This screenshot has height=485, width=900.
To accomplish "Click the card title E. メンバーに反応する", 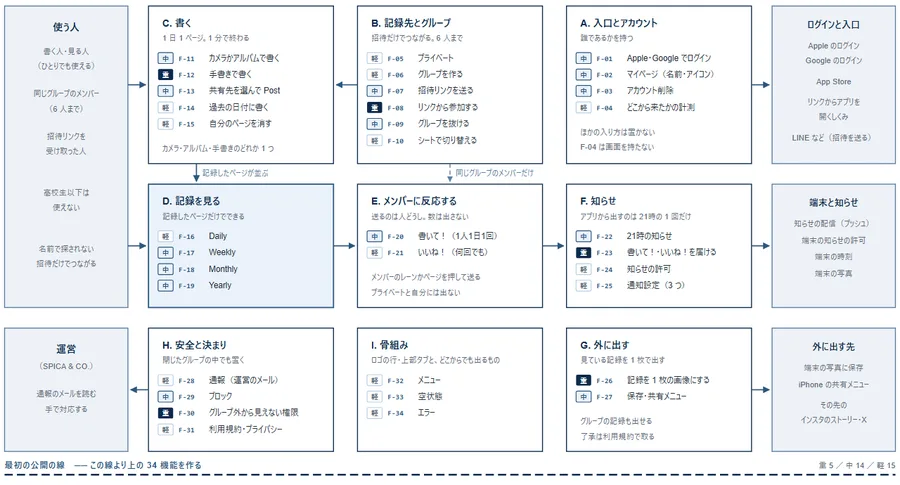I will point(414,201).
